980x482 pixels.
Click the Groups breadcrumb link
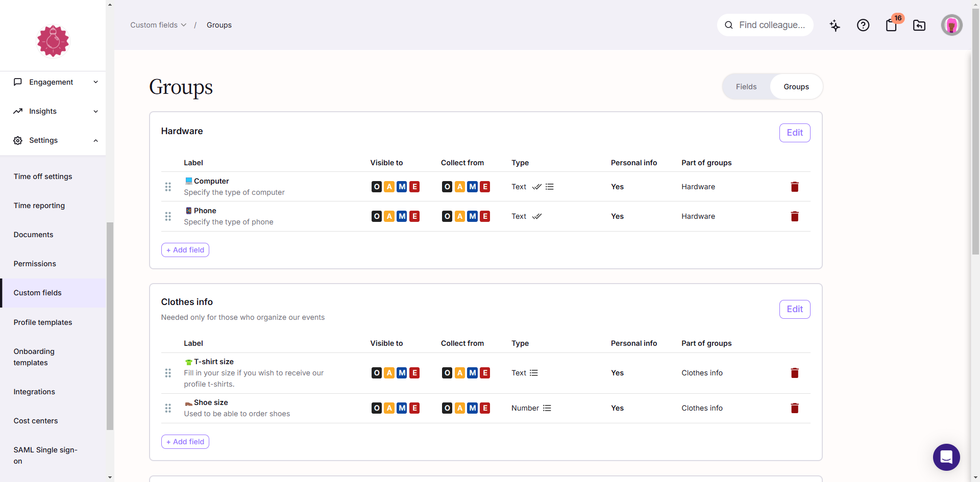pyautogui.click(x=219, y=25)
